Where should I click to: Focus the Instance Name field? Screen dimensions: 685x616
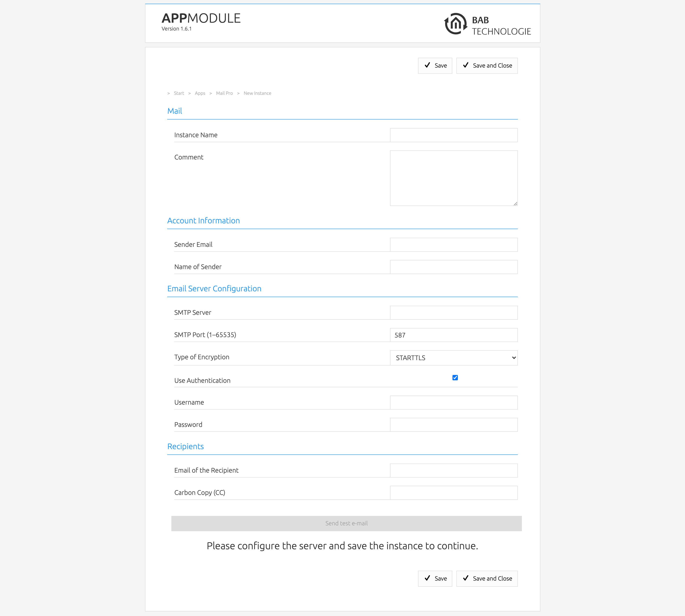453,135
